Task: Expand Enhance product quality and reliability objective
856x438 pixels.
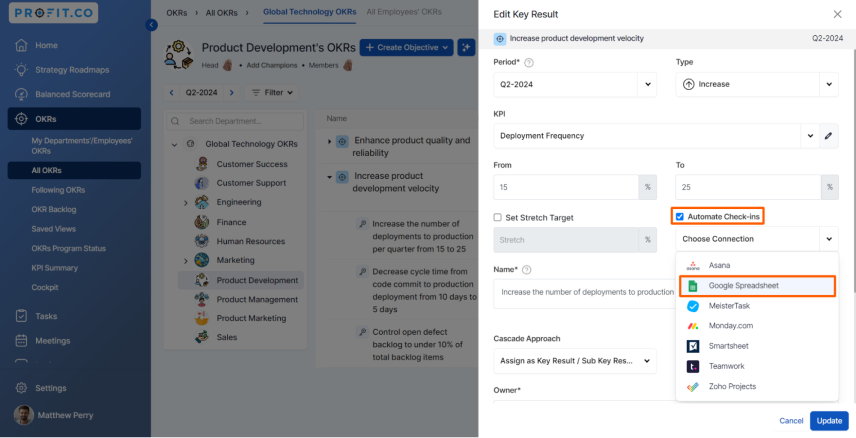Action: coord(329,141)
